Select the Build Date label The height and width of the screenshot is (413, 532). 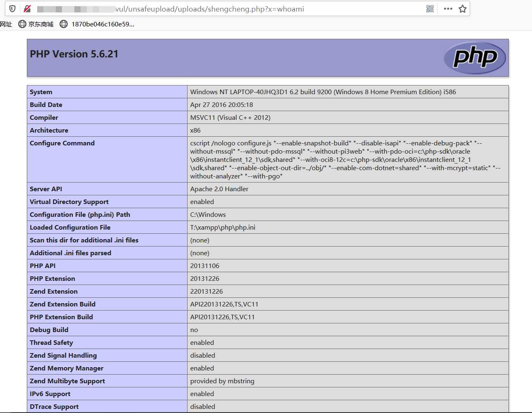46,104
